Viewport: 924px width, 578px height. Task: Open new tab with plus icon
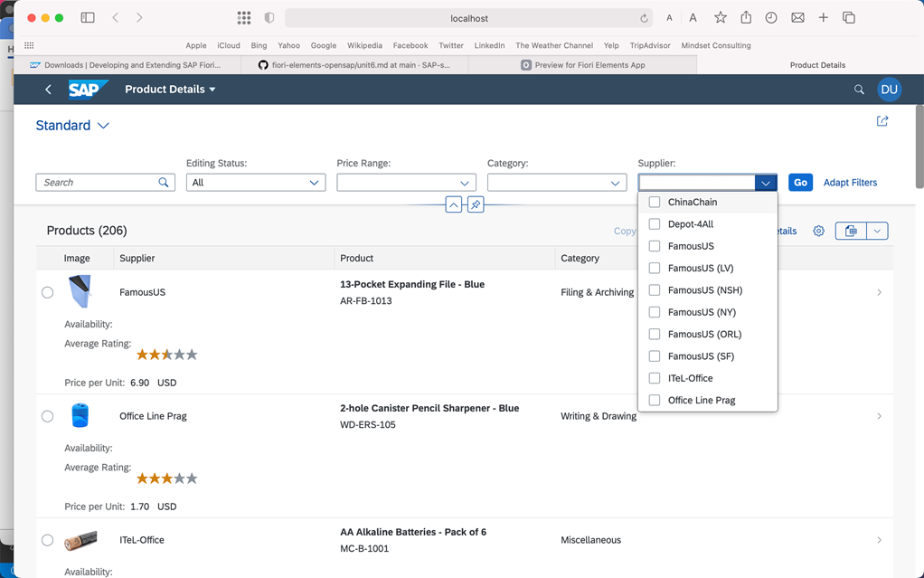(824, 18)
